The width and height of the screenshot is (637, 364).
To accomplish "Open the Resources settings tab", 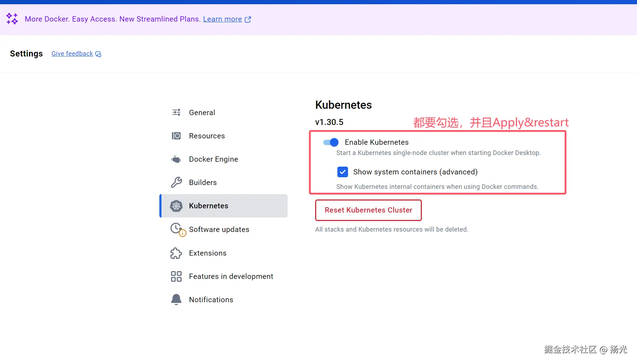I will [x=224, y=136].
